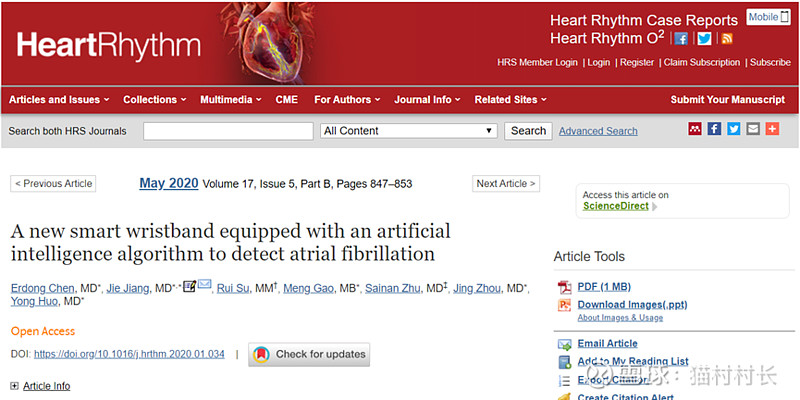
Task: Expand the Article Info section
Action: pos(40,386)
